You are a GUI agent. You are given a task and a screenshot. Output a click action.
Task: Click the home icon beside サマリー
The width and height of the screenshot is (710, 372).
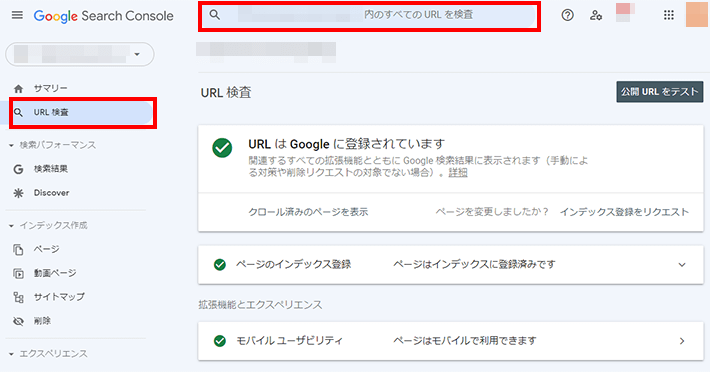point(18,88)
